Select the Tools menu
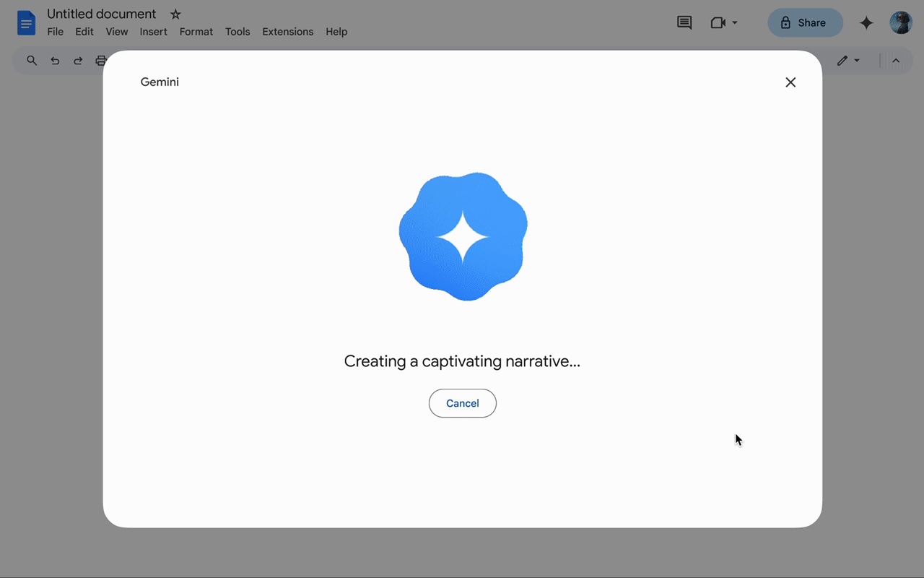This screenshot has height=578, width=924. (x=237, y=32)
